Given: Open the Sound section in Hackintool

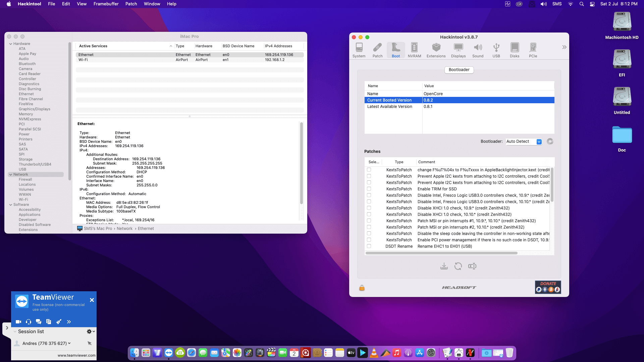Looking at the screenshot, I should (x=478, y=50).
